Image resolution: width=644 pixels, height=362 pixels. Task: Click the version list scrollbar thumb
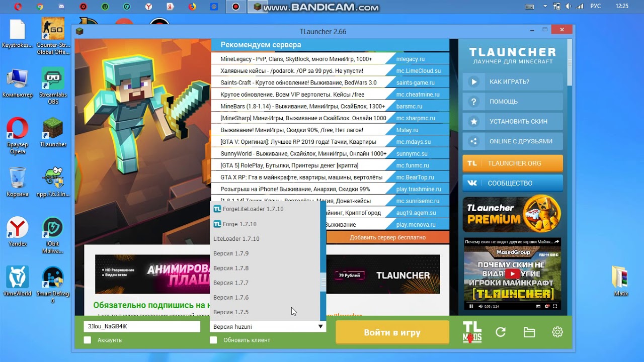(323, 282)
